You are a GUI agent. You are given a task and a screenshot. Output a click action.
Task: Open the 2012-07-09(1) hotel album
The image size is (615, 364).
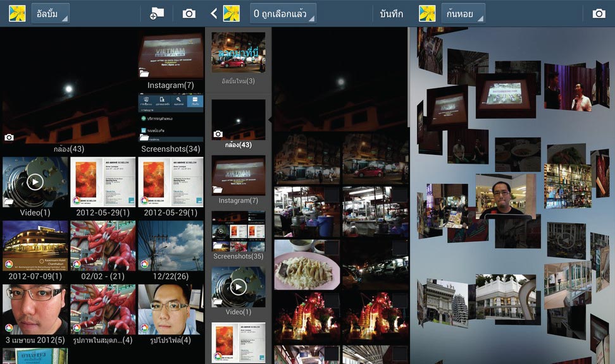click(x=35, y=251)
